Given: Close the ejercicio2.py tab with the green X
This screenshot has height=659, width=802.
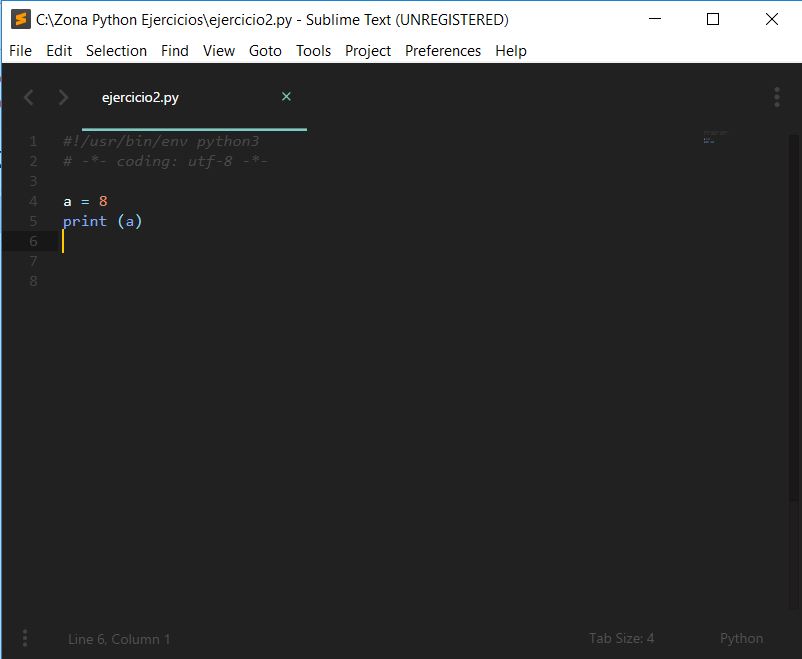Looking at the screenshot, I should coord(286,97).
